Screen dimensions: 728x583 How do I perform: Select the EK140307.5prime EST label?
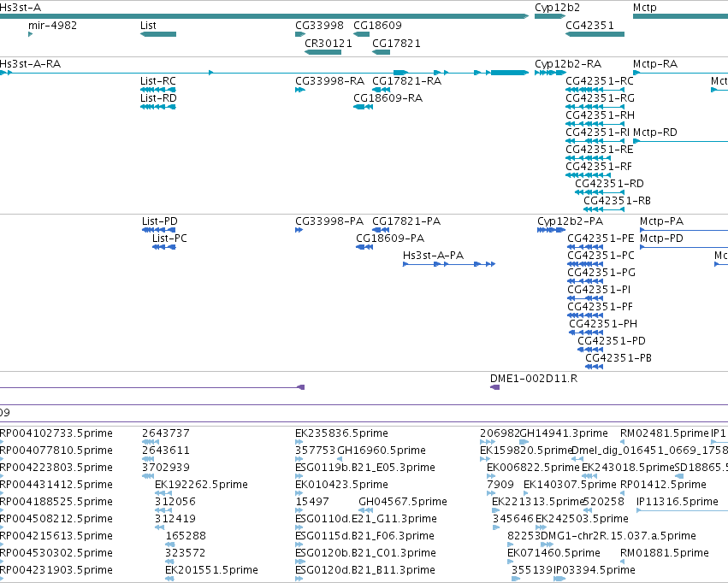click(x=570, y=485)
